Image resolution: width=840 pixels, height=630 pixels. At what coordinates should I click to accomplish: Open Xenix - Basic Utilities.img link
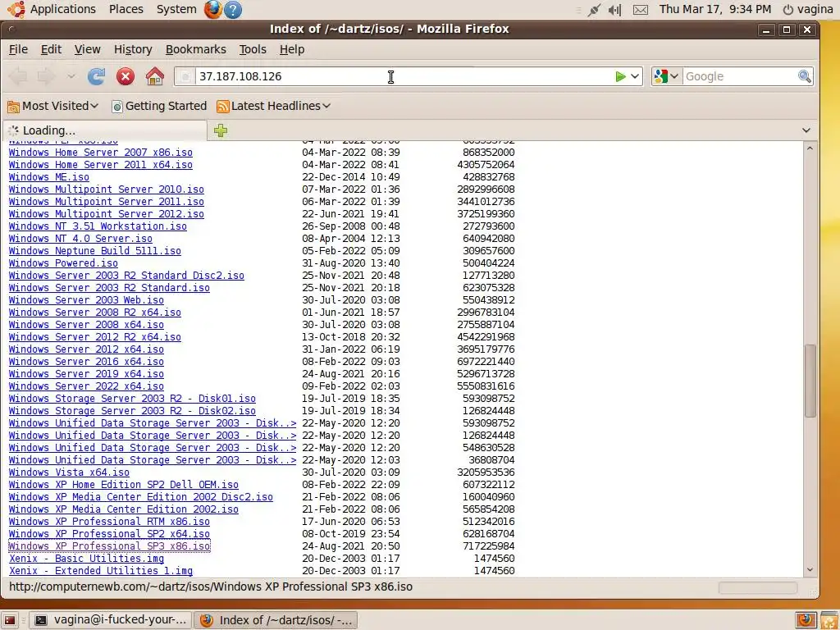point(86,558)
